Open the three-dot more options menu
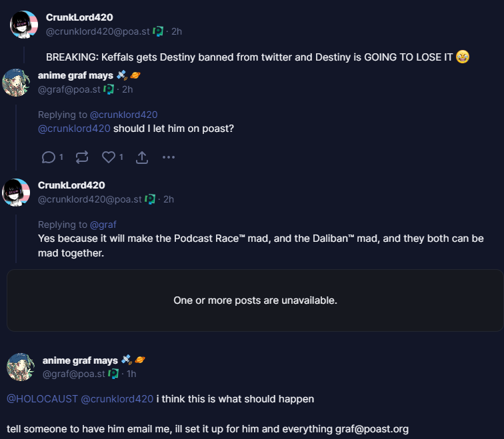Screen dimensions: 504x439 click(x=168, y=157)
